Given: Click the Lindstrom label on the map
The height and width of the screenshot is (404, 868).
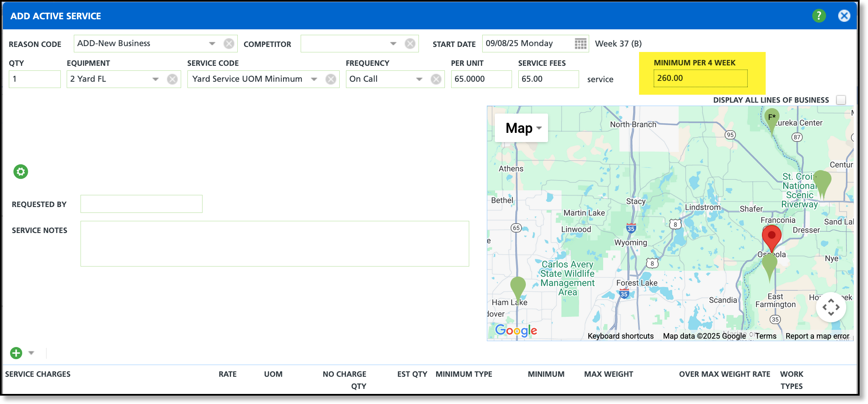Looking at the screenshot, I should coord(703,207).
